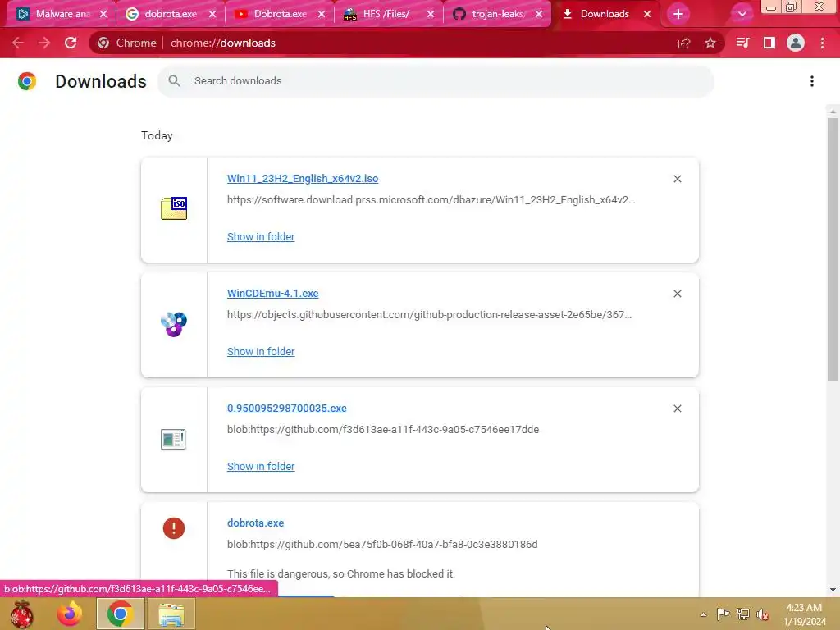Click the scrollbar up arrow
Image resolution: width=840 pixels, height=630 pixels.
click(x=833, y=112)
